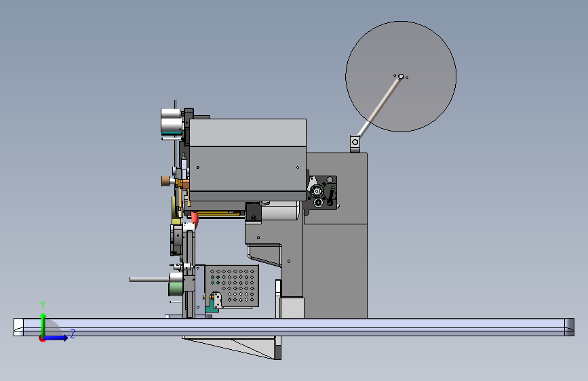Pick the perforated plate with diamond holes

233,286
